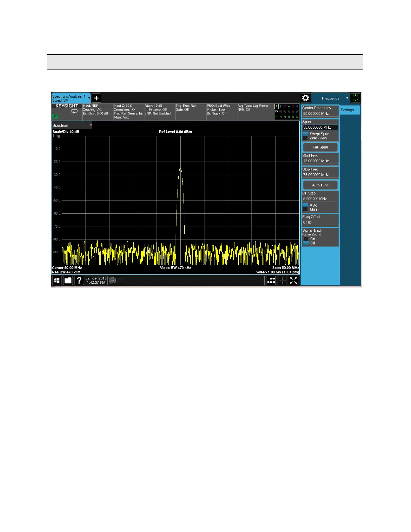Click the Full Span button
Image resolution: width=411 pixels, height=532 pixels.
click(x=320, y=147)
